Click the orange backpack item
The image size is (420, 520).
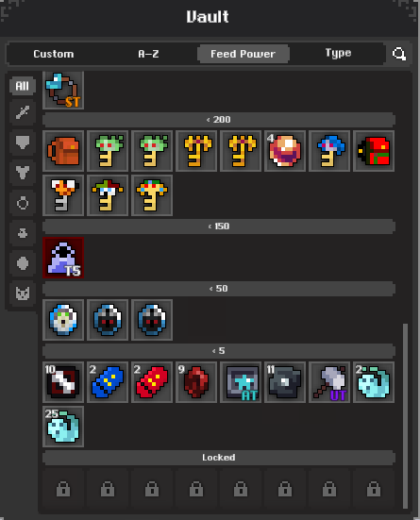(x=63, y=151)
